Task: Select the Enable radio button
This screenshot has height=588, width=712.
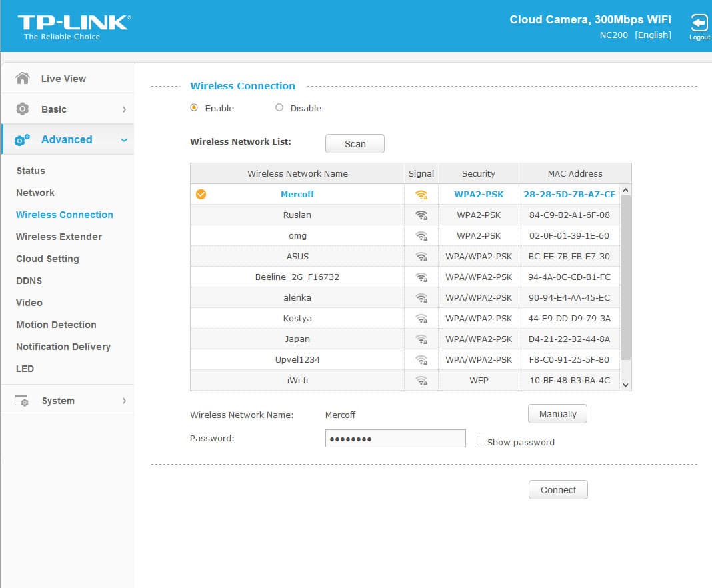Action: pos(194,107)
